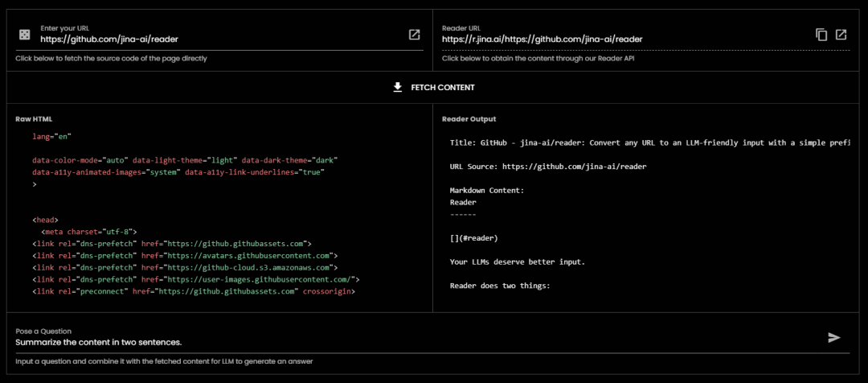Click the meta charset="utf-8" line

coord(88,232)
